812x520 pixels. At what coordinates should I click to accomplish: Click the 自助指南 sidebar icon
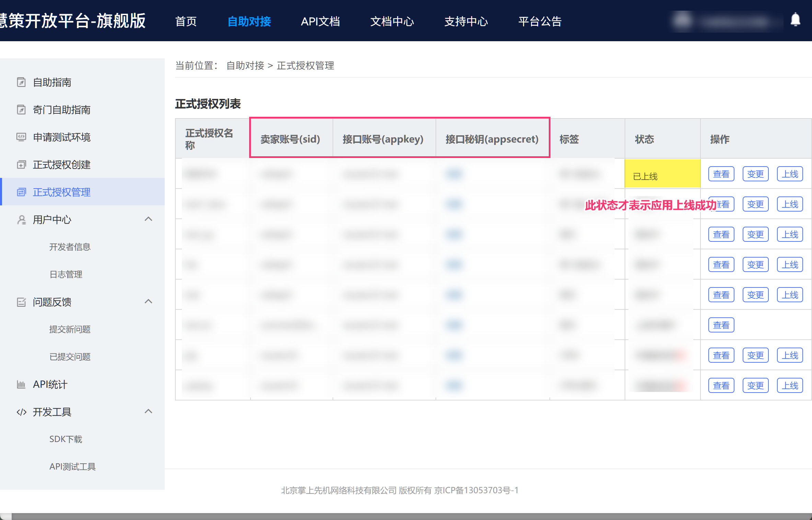21,82
